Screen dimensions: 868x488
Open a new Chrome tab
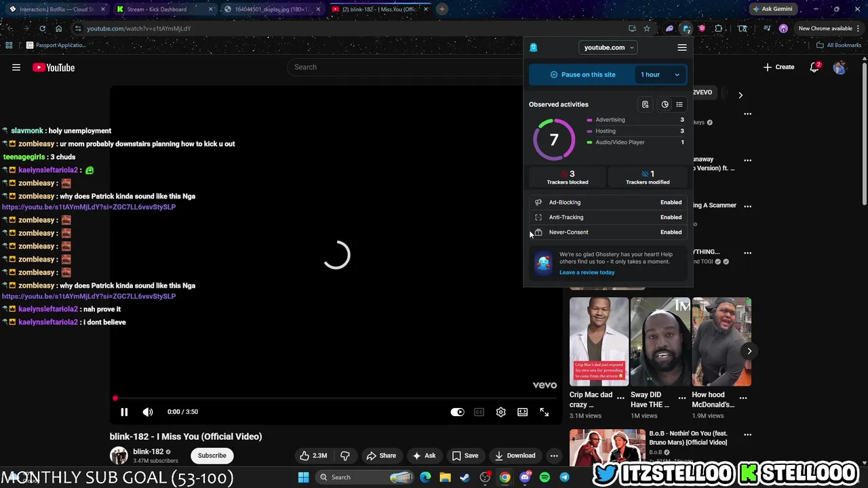pyautogui.click(x=441, y=9)
